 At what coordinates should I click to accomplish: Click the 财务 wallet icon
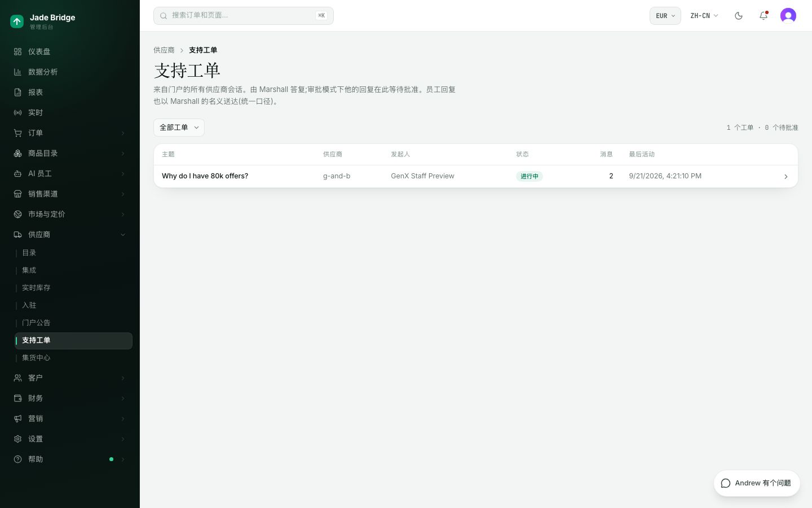tap(17, 398)
